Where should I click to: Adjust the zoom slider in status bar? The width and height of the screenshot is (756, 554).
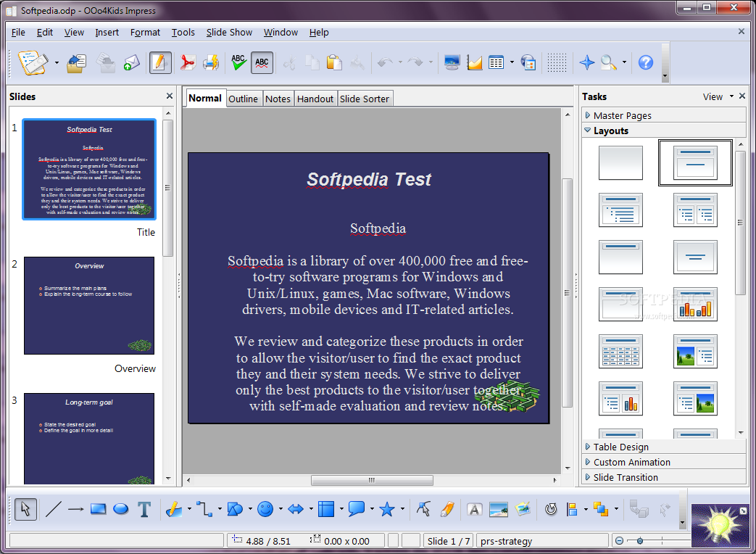coord(640,541)
